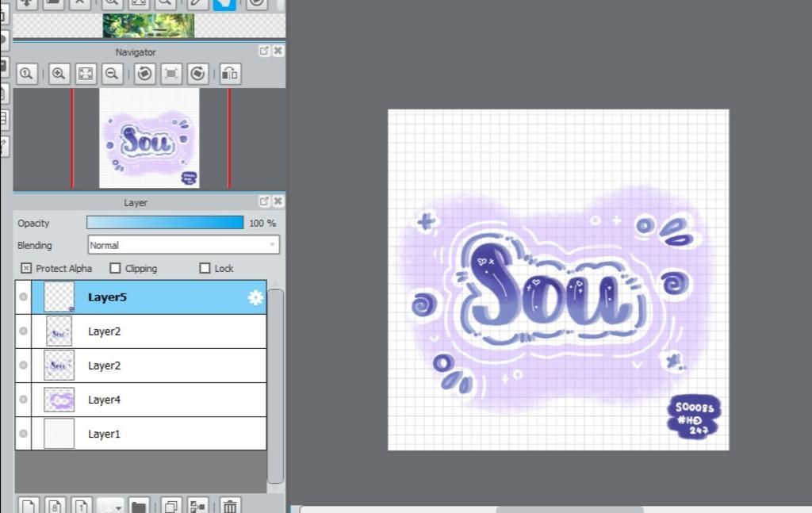
Task: Click the Layer4 purple thumbnail
Action: tap(59, 400)
